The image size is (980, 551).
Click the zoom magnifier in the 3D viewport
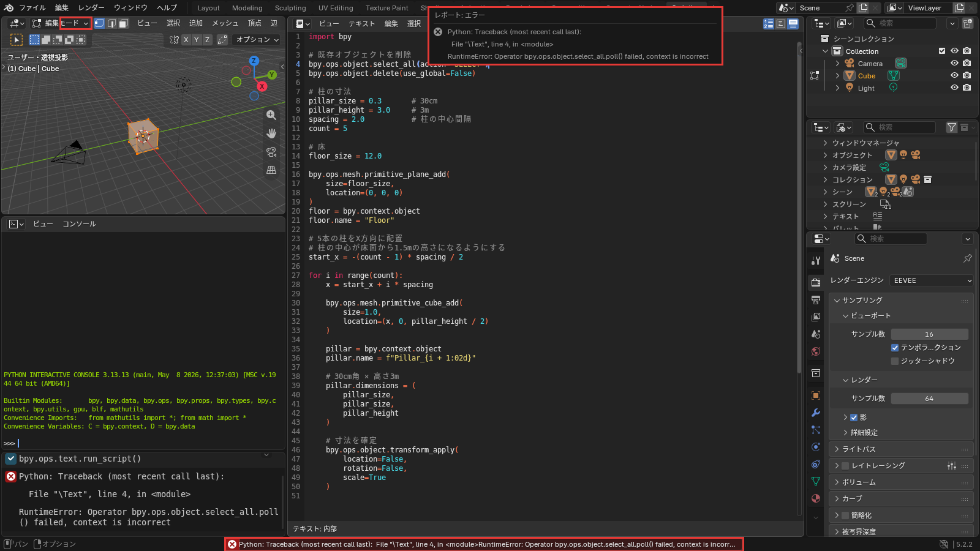(271, 114)
